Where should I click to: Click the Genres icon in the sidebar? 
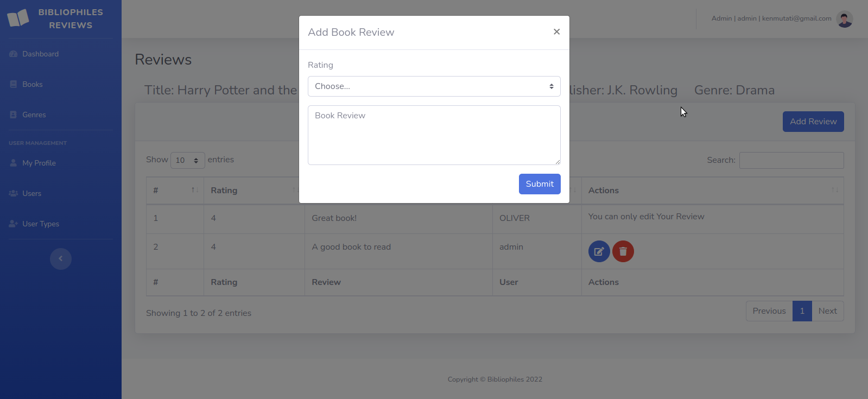click(14, 115)
